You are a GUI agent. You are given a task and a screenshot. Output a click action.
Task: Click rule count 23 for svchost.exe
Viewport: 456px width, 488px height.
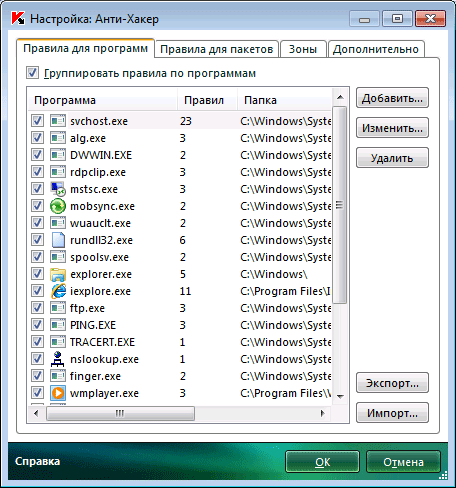coord(186,121)
